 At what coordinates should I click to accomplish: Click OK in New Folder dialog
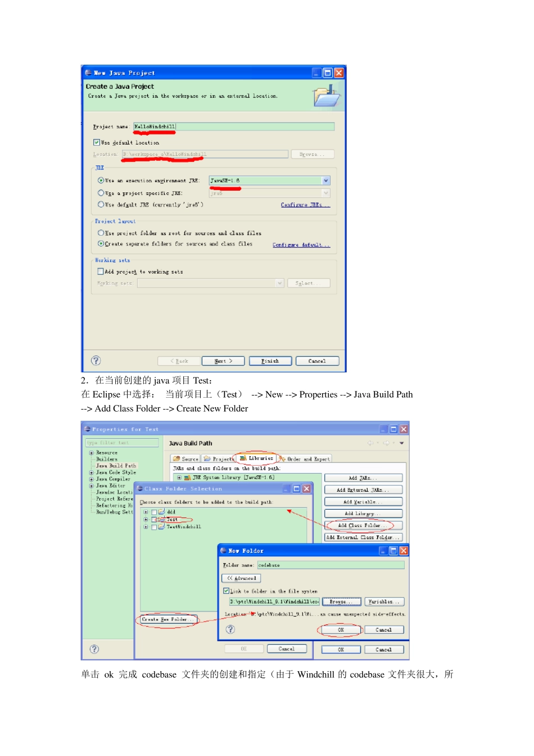pos(341,630)
